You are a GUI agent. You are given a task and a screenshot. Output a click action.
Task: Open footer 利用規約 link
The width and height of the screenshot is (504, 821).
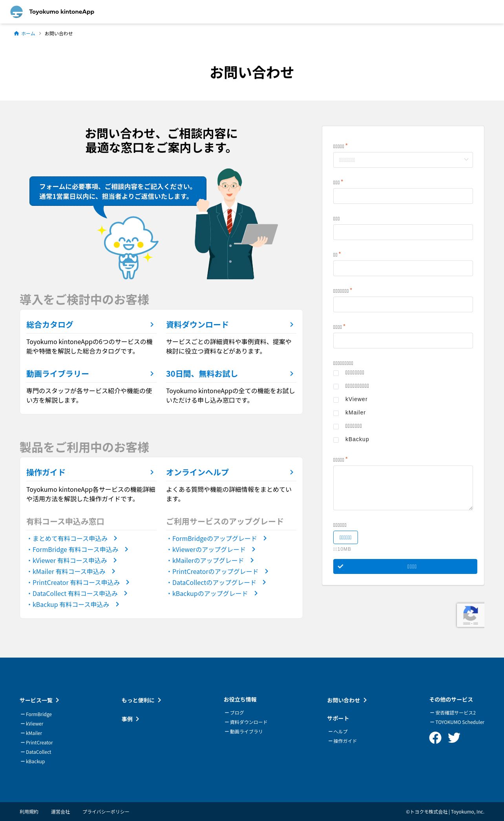tap(29, 812)
